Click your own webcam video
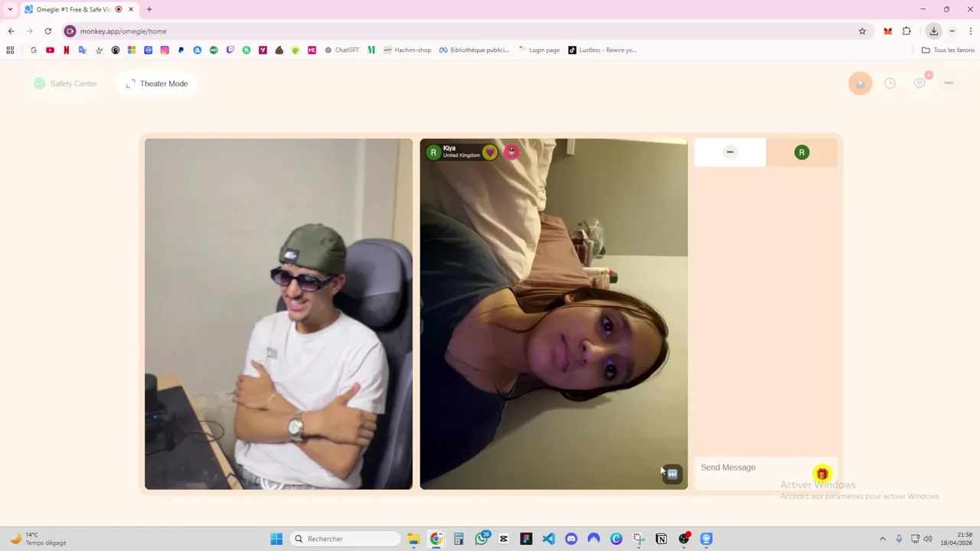The height and width of the screenshot is (551, 980). (x=279, y=314)
